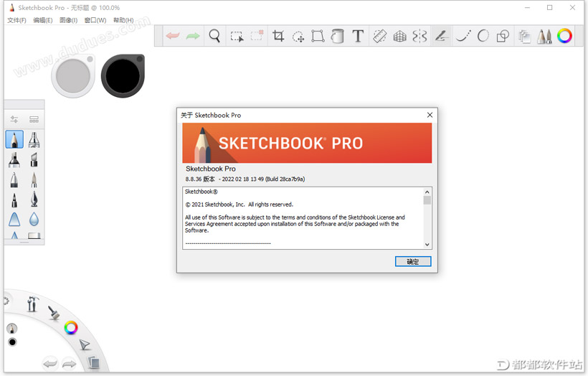Toggle the Symmetry tool

click(x=419, y=36)
